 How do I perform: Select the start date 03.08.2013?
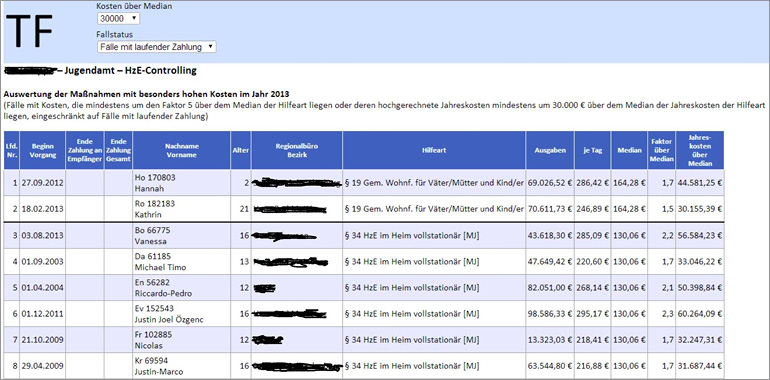[42, 235]
